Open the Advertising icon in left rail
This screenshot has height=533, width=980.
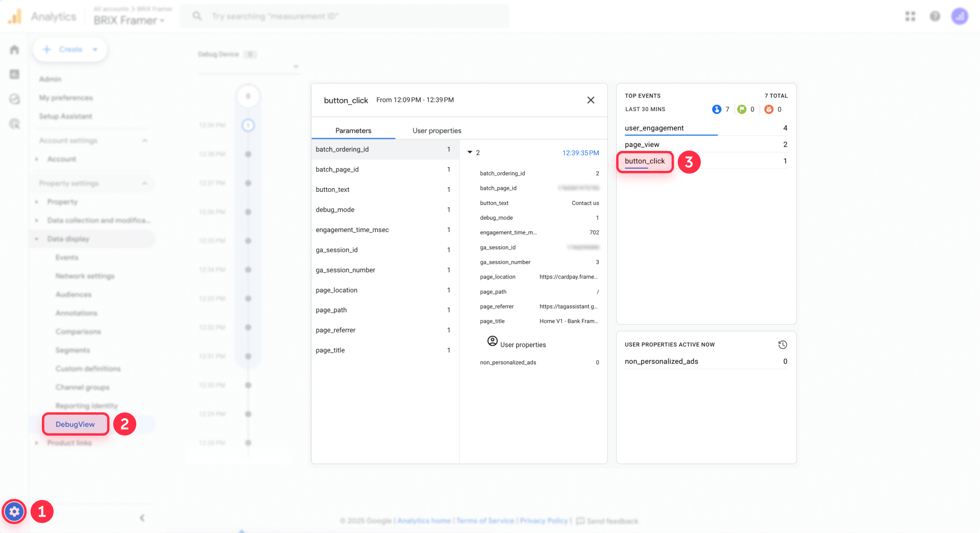14,124
